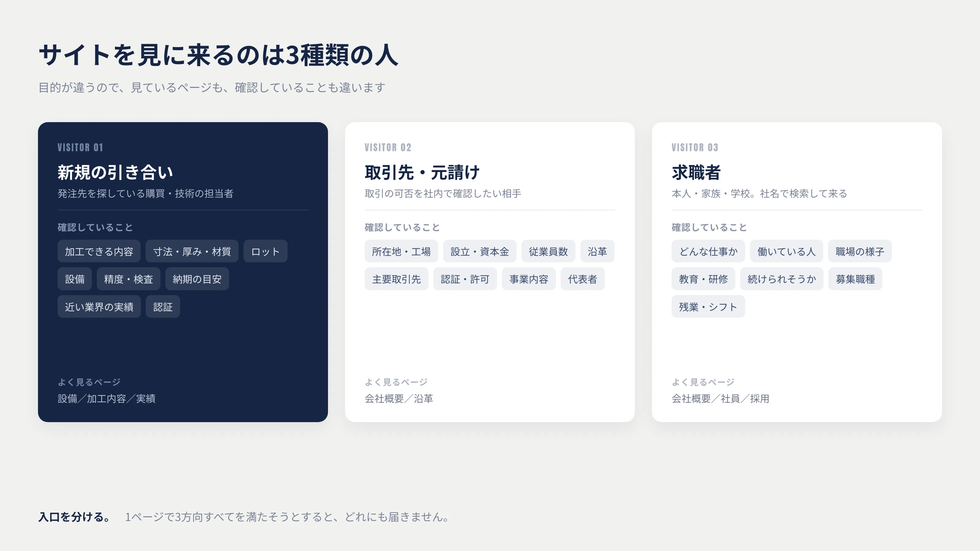
Task: Click the VISITOR 03 label
Action: [695, 148]
